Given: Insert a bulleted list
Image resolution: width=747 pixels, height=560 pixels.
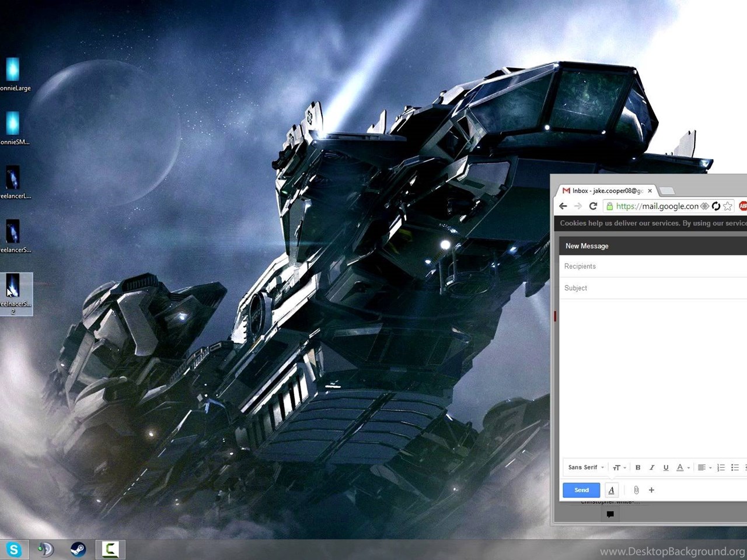Looking at the screenshot, I should [735, 467].
